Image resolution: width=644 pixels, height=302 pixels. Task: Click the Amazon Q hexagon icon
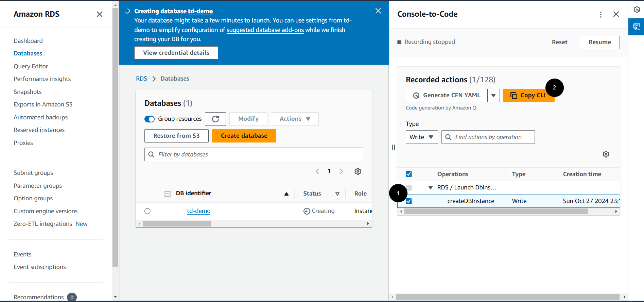coord(637,10)
